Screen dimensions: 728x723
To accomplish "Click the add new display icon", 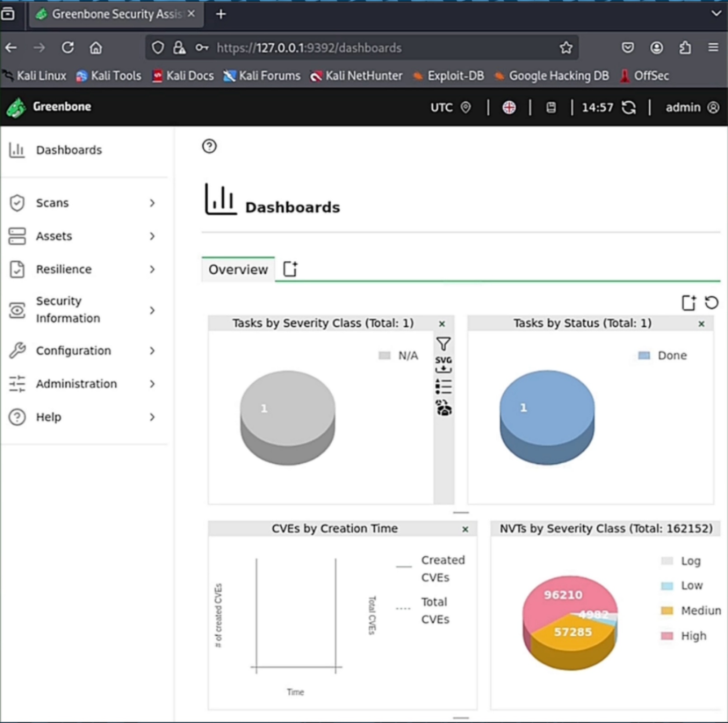I will [689, 303].
